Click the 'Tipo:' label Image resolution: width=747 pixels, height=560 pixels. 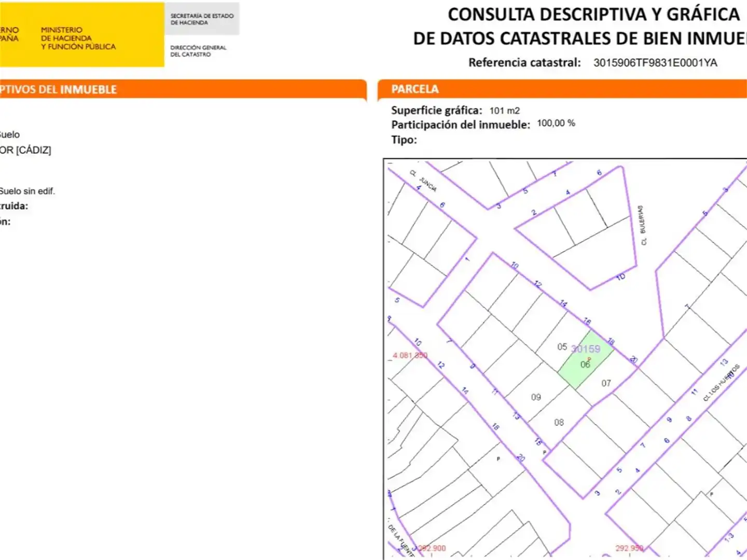click(404, 140)
